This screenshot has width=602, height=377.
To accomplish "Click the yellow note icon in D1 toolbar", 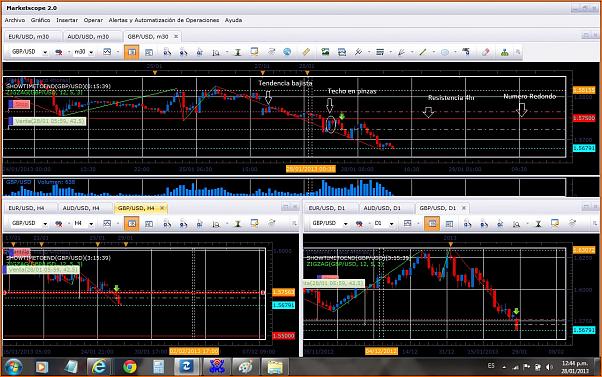I will (x=554, y=223).
